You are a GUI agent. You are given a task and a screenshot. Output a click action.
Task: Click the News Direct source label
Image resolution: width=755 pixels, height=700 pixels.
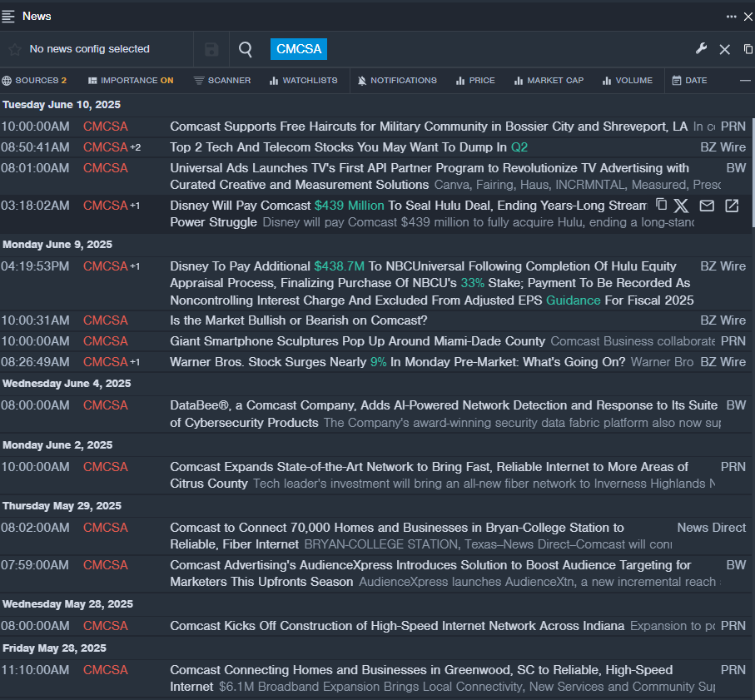(711, 528)
